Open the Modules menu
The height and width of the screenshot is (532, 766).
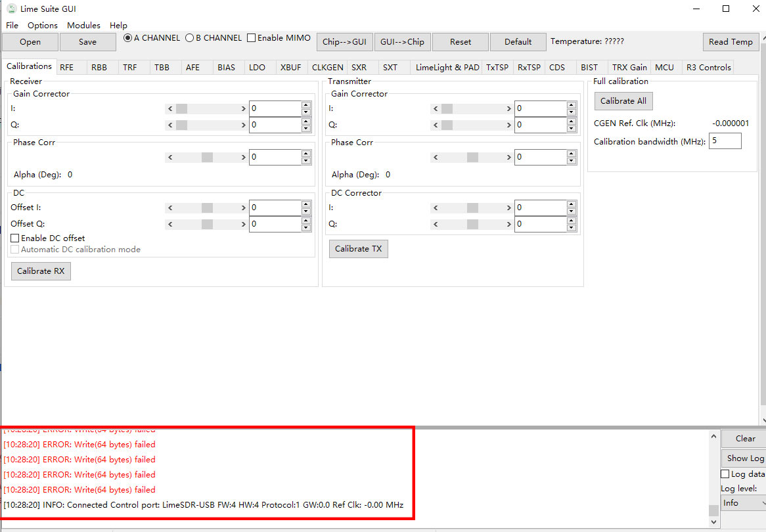[x=83, y=26]
